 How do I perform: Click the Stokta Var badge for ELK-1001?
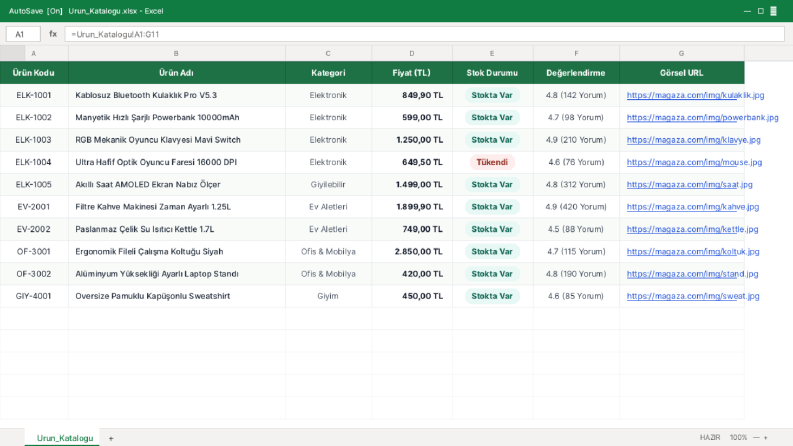click(492, 95)
